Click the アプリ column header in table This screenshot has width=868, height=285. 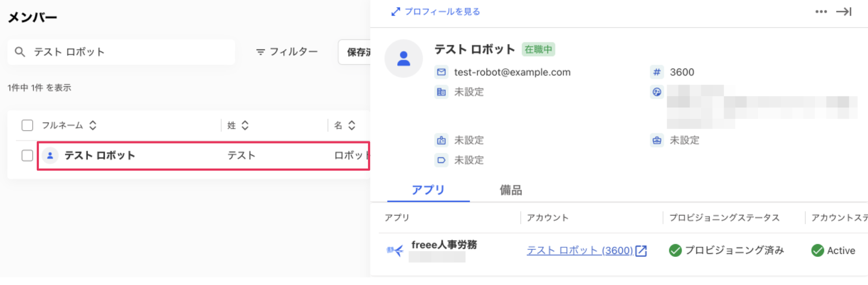pyautogui.click(x=397, y=218)
